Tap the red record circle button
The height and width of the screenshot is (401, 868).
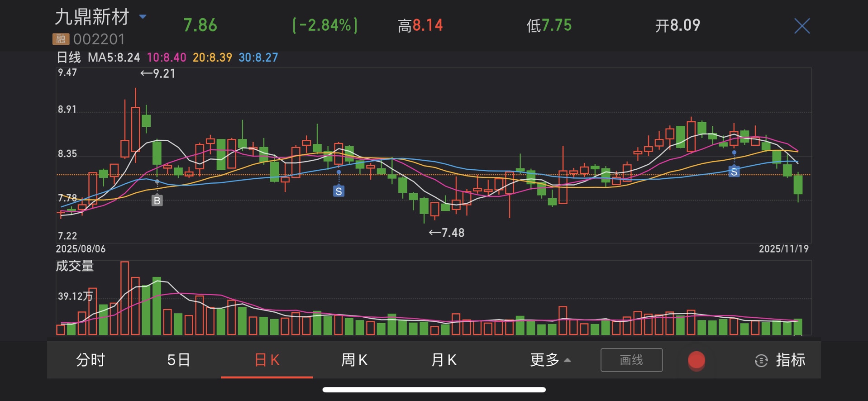696,361
